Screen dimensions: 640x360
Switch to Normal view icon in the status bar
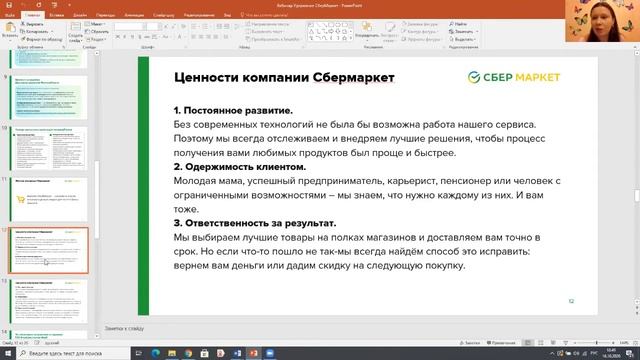pyautogui.click(x=528, y=343)
